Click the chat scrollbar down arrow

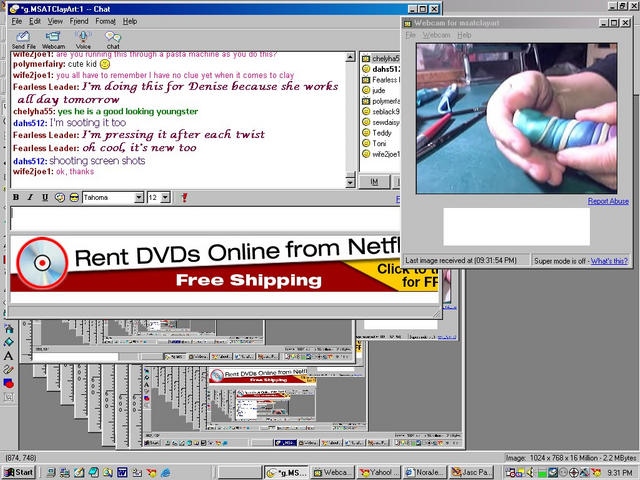pos(350,183)
